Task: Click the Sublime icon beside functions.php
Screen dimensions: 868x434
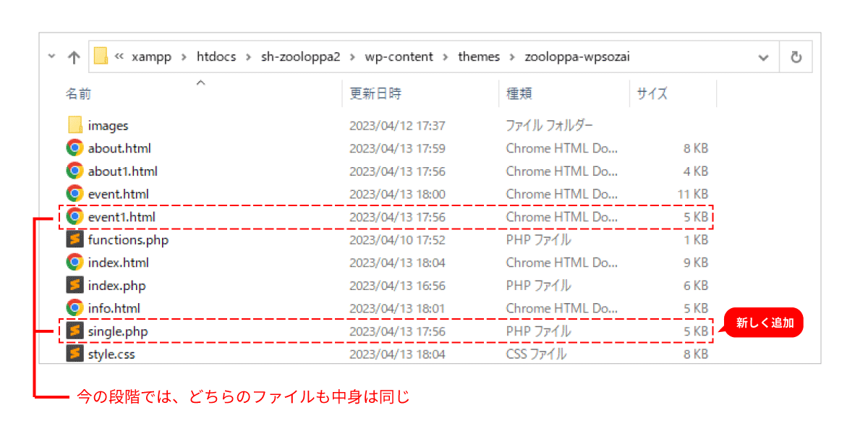Action: [x=75, y=239]
